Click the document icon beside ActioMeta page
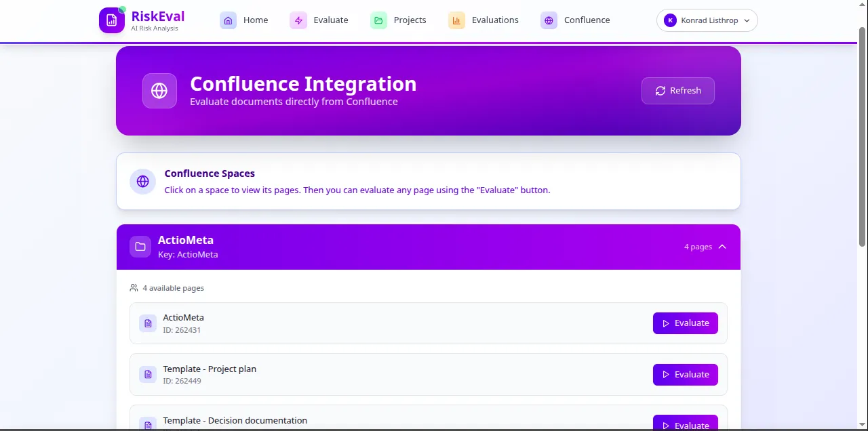868x431 pixels. pos(148,323)
